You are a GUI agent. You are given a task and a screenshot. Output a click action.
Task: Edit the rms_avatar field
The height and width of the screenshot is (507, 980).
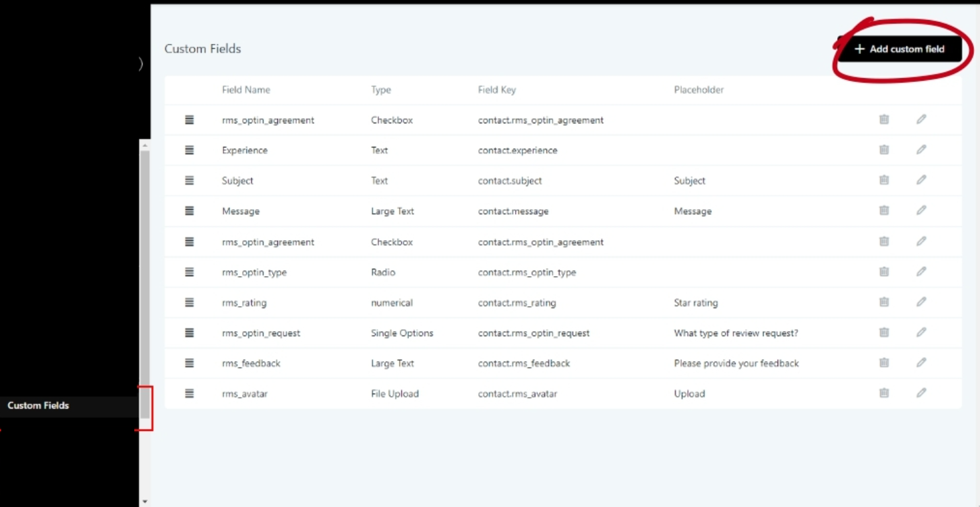[x=921, y=394]
